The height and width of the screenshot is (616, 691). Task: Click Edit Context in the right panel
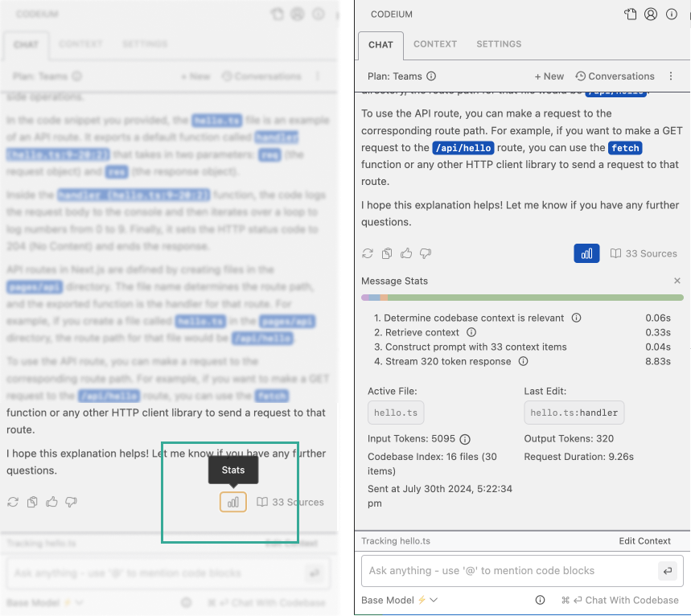pos(644,540)
